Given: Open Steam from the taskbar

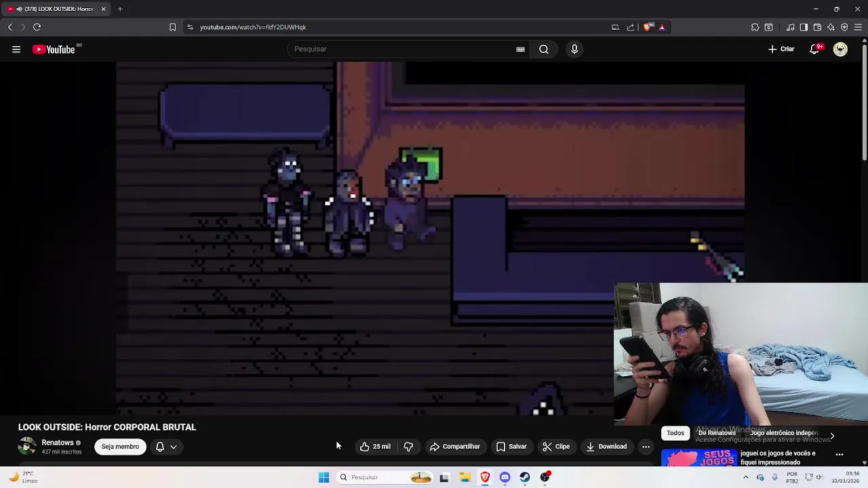Looking at the screenshot, I should tap(525, 477).
